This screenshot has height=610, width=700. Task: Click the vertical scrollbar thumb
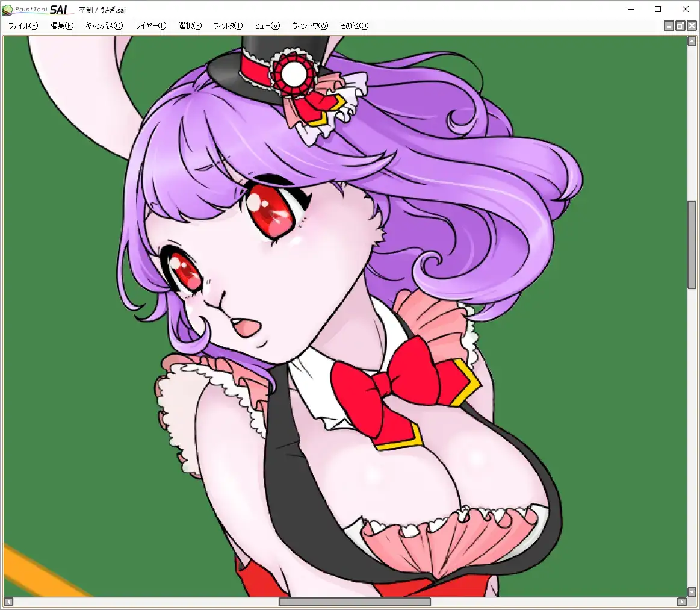coord(692,244)
